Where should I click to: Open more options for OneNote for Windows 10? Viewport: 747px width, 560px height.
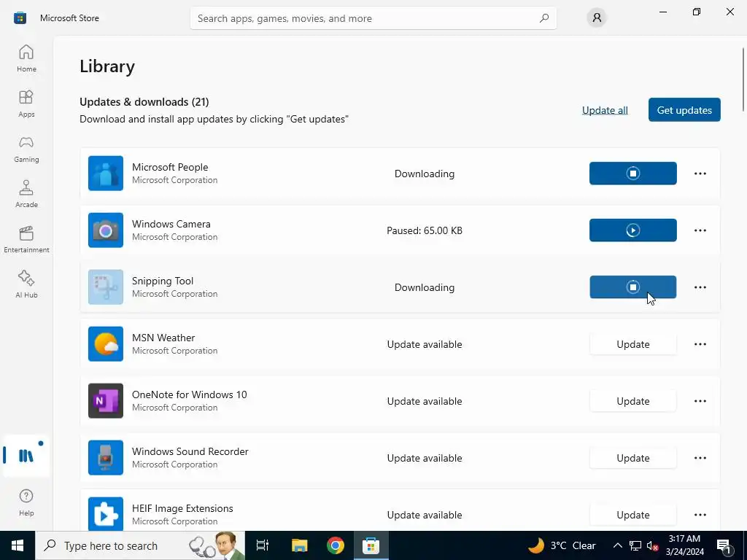click(700, 401)
